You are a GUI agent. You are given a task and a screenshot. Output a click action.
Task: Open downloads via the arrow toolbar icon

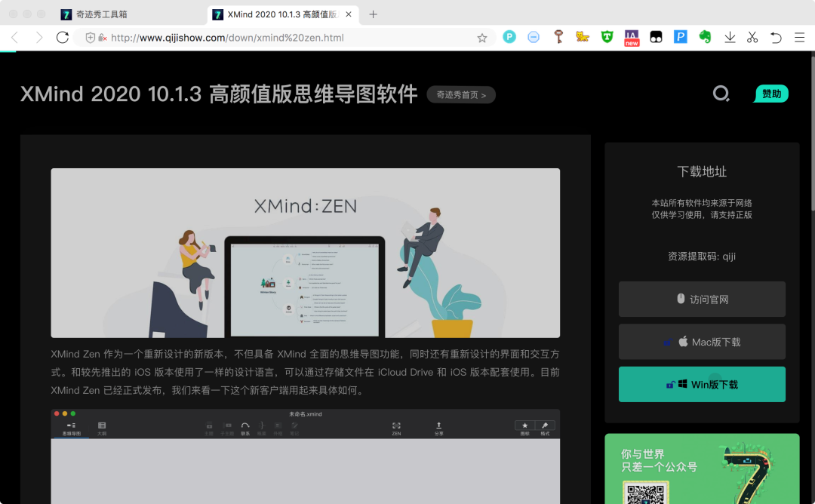tap(729, 37)
